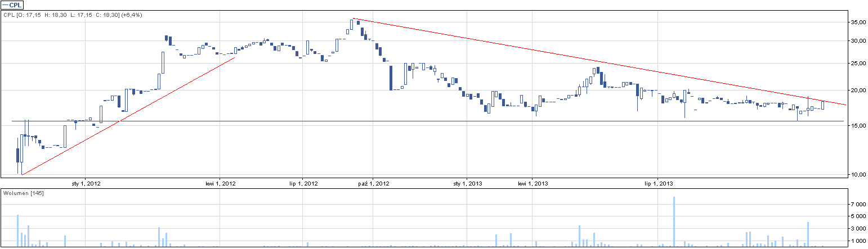This screenshot has width=868, height=249.
Task: Click the 10,00 price axis label
Action: 858,175
